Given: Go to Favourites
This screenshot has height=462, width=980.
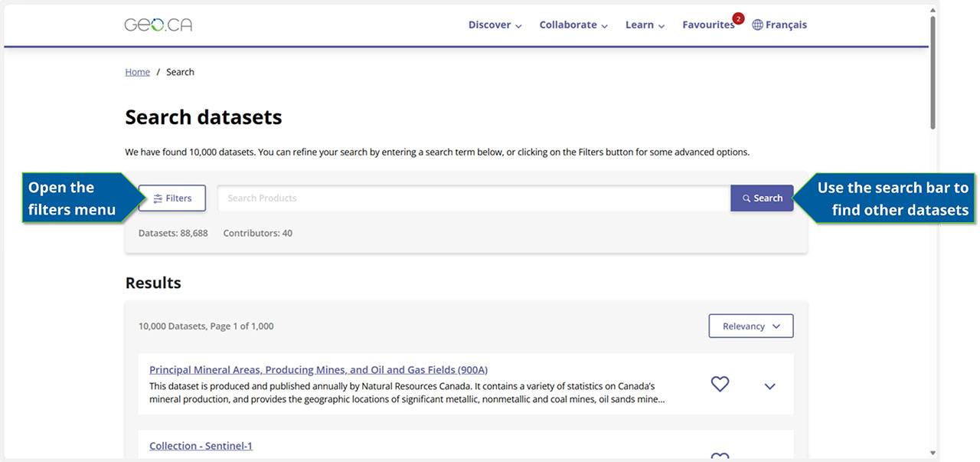Looking at the screenshot, I should pyautogui.click(x=708, y=24).
